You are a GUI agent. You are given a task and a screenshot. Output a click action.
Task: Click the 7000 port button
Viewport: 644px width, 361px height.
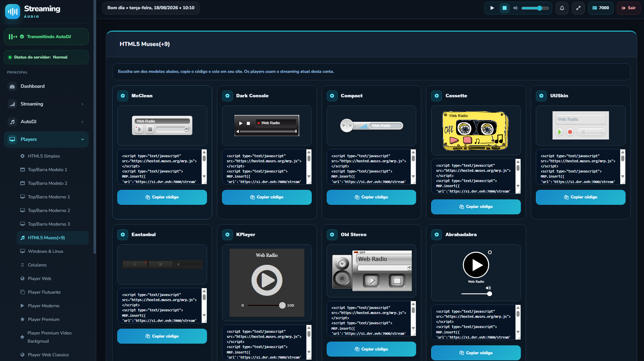(601, 8)
